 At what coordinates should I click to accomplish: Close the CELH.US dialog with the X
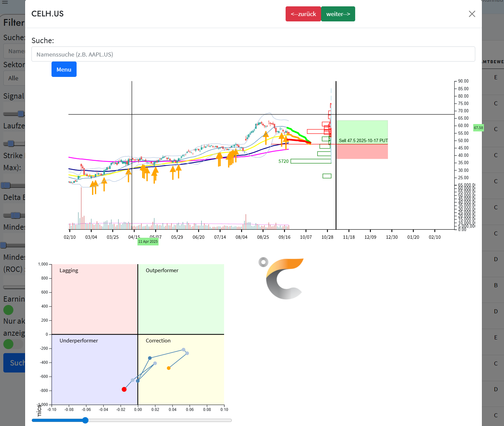[x=472, y=14]
